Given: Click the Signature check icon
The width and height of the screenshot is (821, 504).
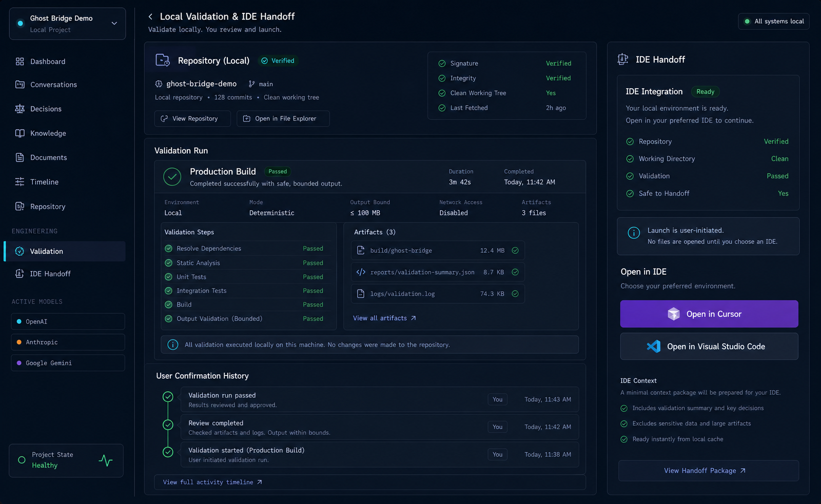Looking at the screenshot, I should tap(442, 64).
